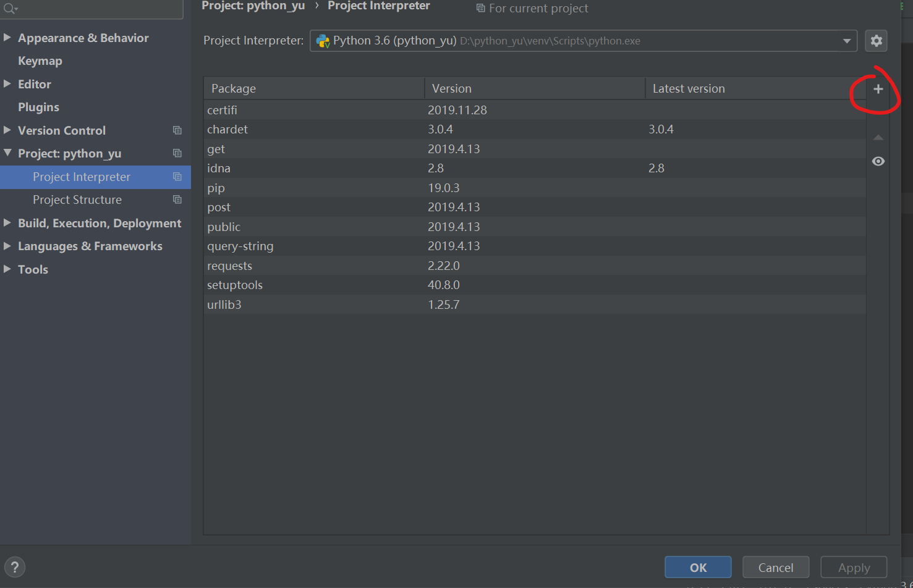Click project-level icon beside Project Interpreter
This screenshot has height=588, width=913.
[x=177, y=177]
